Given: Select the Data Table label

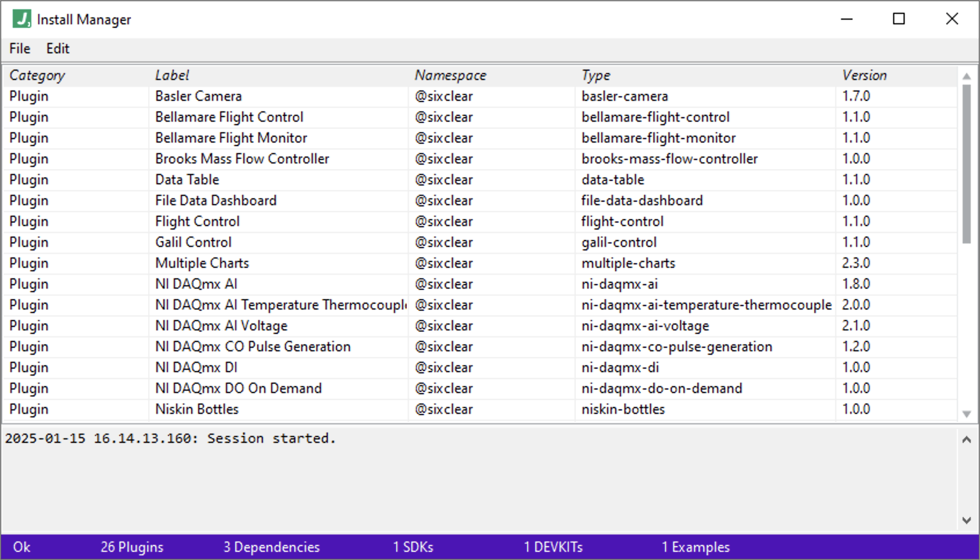Looking at the screenshot, I should pos(187,180).
